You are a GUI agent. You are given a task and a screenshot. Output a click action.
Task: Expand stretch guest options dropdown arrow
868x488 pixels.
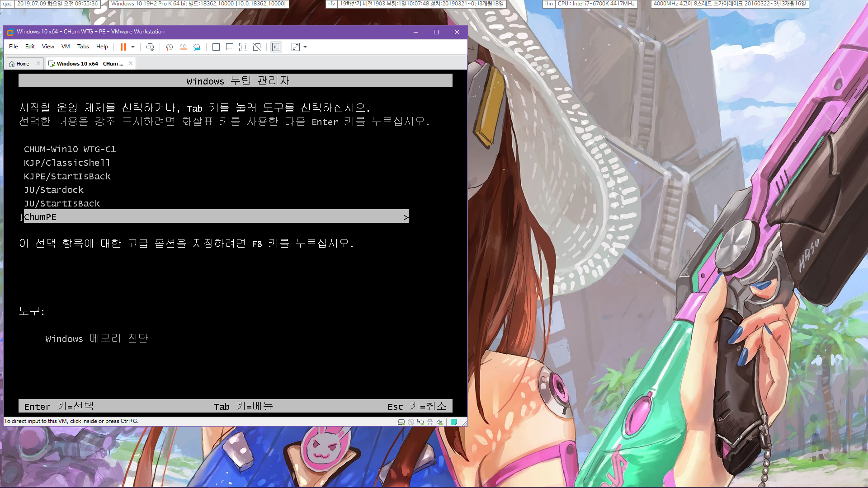pyautogui.click(x=305, y=47)
